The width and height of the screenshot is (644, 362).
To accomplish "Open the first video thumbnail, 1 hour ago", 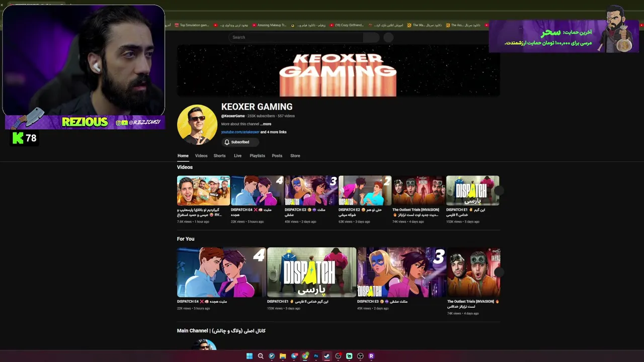I will (x=203, y=191).
